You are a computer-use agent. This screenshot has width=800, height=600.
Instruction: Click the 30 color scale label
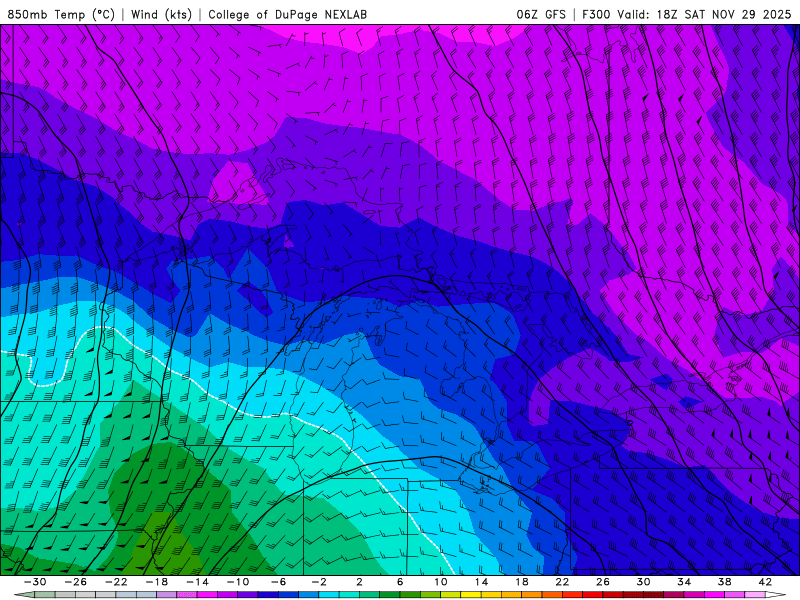point(643,582)
